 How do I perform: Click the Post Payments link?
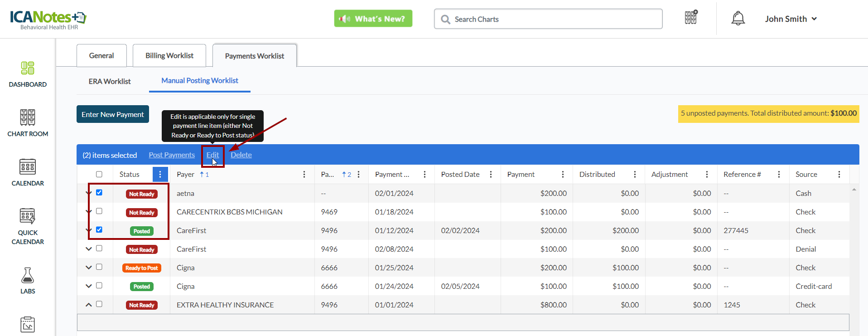tap(172, 155)
